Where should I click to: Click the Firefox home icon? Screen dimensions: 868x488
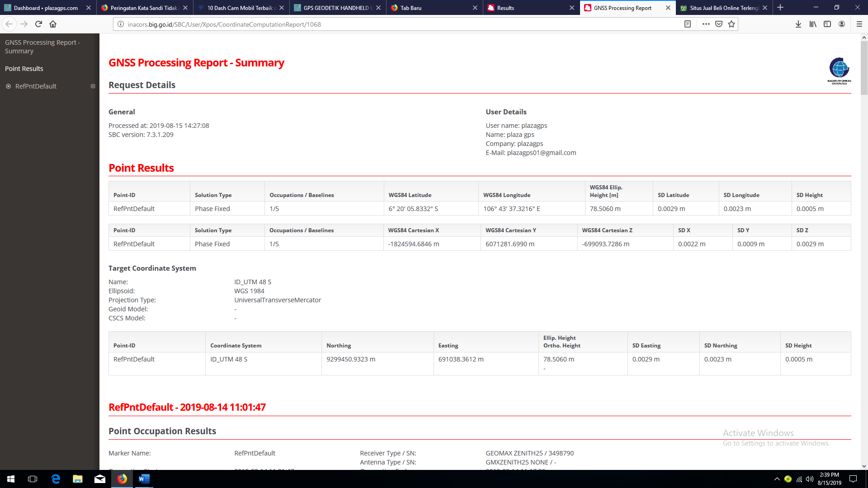tap(53, 24)
